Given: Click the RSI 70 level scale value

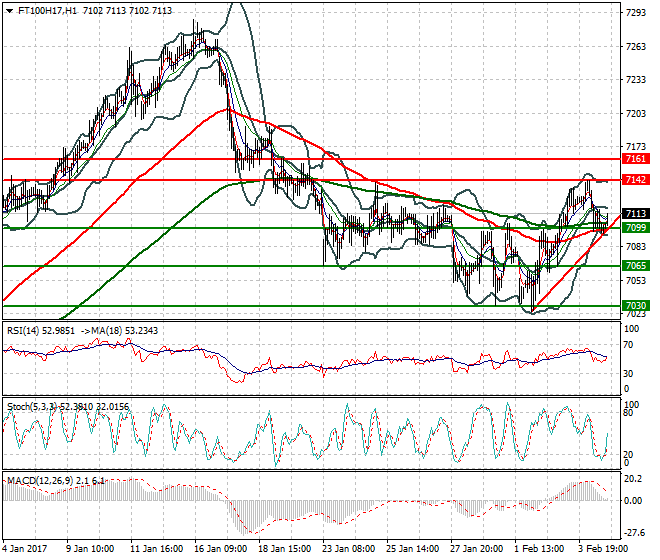Looking at the screenshot, I should [628, 345].
